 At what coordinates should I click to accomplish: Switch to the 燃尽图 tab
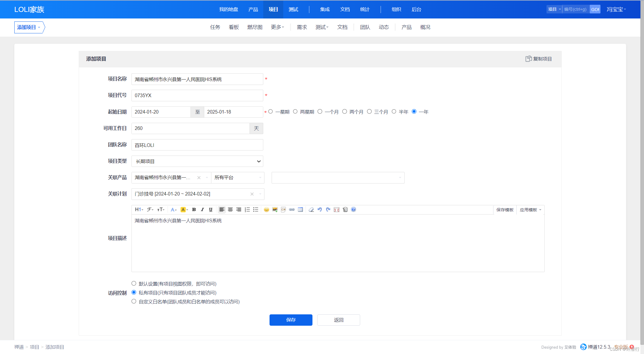click(255, 27)
